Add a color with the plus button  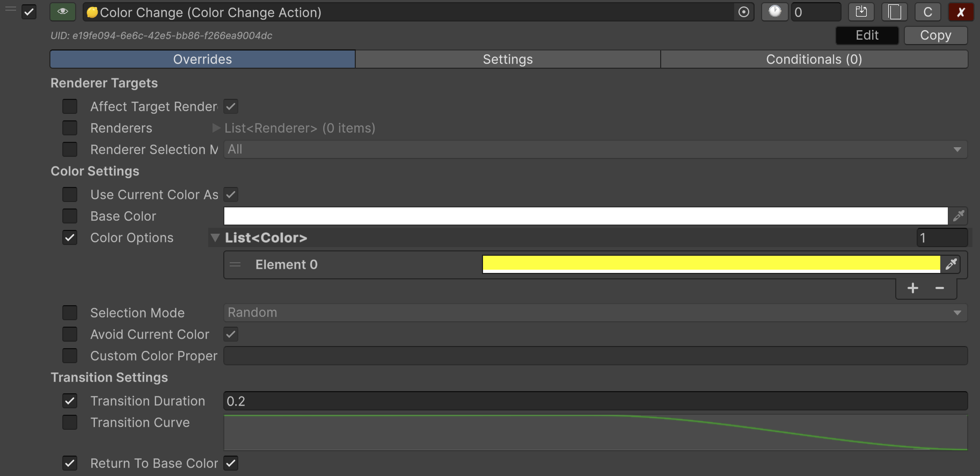912,289
